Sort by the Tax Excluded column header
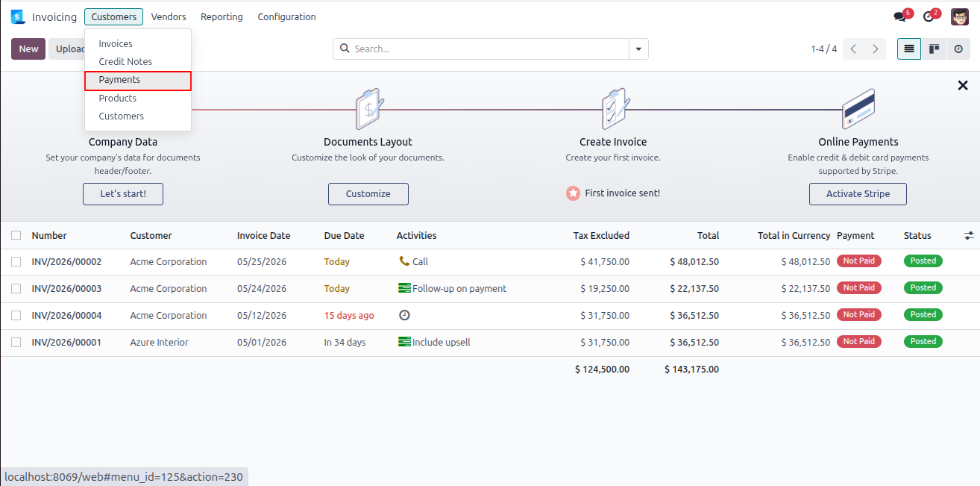 [601, 235]
